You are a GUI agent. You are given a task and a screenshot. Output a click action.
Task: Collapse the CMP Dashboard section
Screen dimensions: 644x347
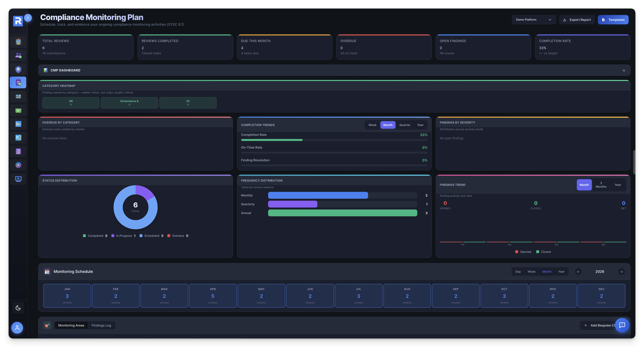pyautogui.click(x=624, y=70)
